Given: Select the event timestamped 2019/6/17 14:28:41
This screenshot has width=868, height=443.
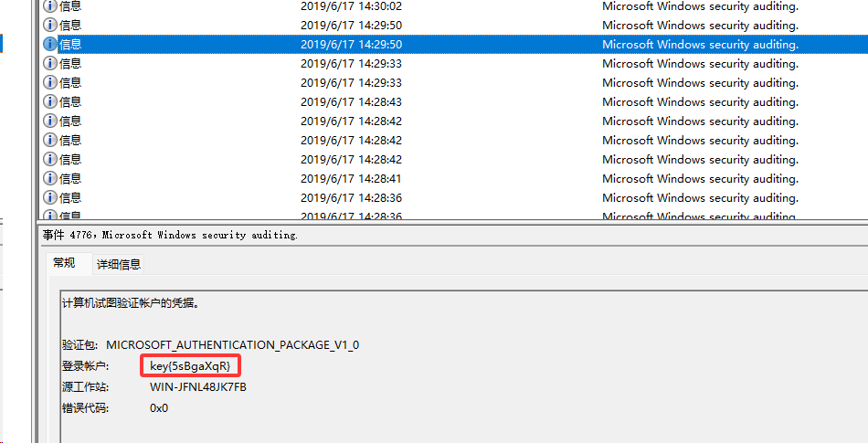Looking at the screenshot, I should click(x=351, y=178).
